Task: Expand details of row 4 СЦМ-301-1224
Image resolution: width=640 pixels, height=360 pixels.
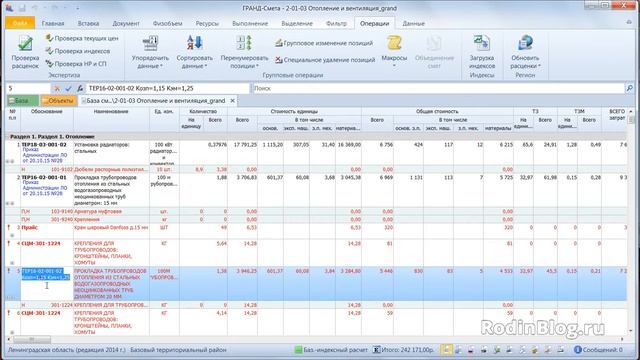Action: tap(12, 263)
